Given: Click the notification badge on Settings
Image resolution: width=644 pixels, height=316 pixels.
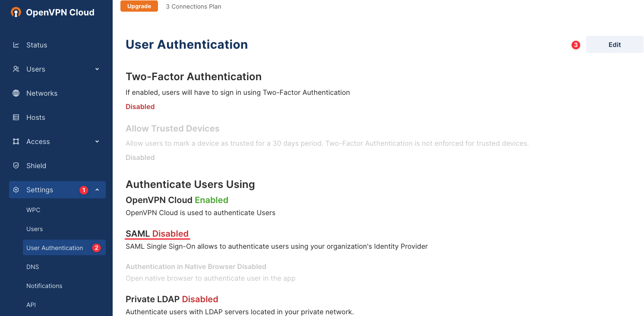Looking at the screenshot, I should (83, 190).
